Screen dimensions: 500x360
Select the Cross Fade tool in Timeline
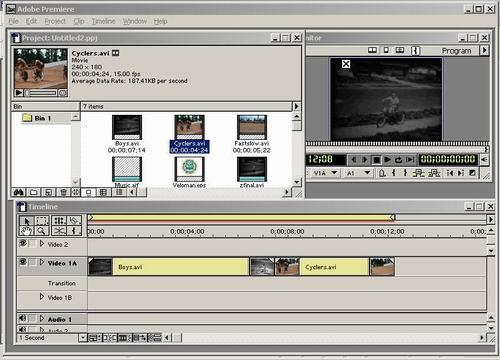click(59, 231)
